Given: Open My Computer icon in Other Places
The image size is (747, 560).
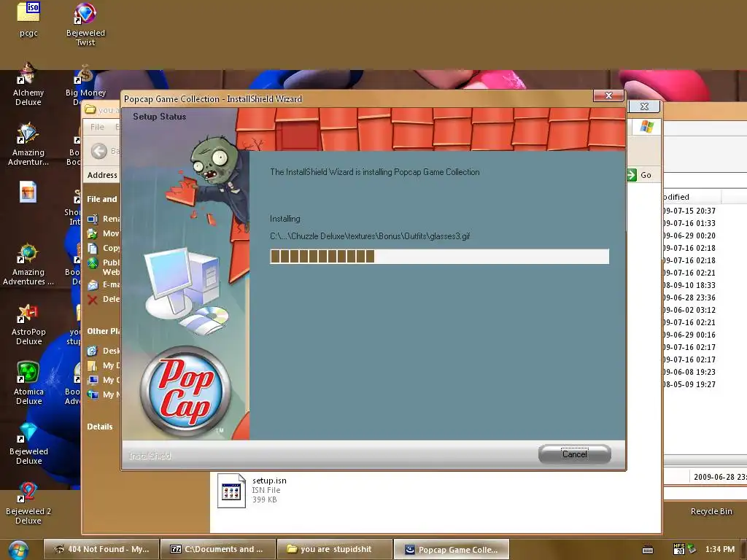Looking at the screenshot, I should pos(93,380).
